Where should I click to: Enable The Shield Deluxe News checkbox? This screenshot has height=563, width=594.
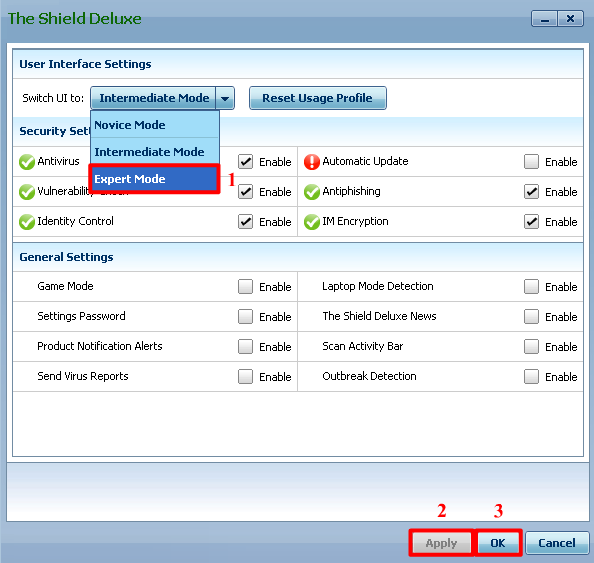coord(531,316)
